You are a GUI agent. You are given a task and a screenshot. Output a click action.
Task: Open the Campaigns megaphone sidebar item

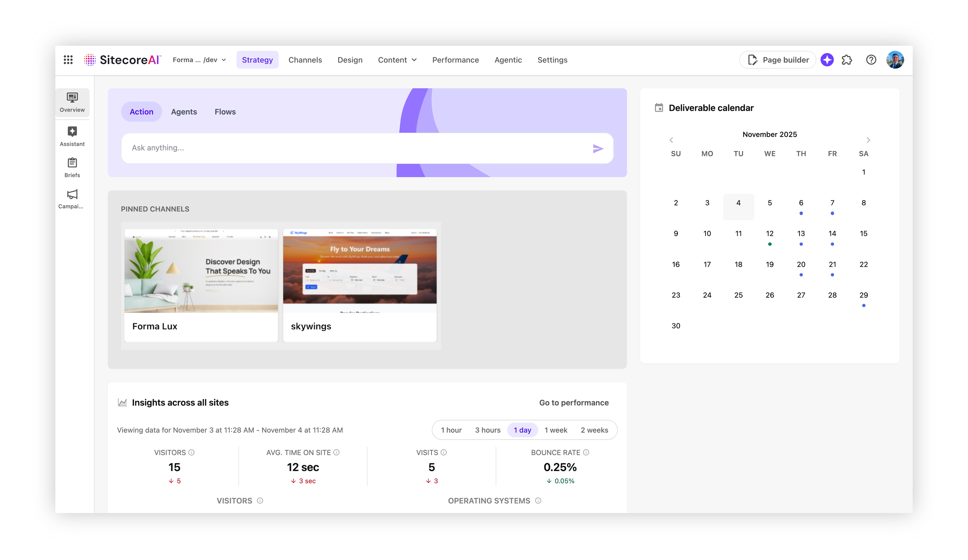[x=72, y=199]
